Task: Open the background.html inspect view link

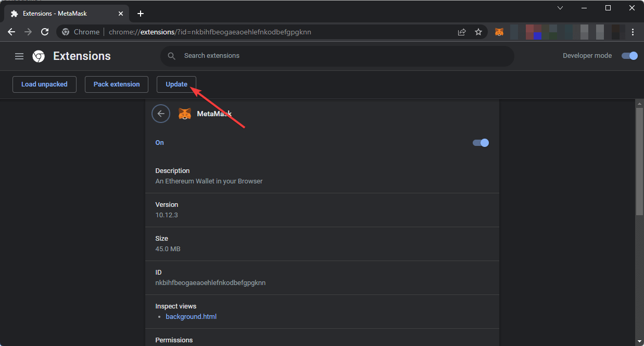Action: point(191,316)
